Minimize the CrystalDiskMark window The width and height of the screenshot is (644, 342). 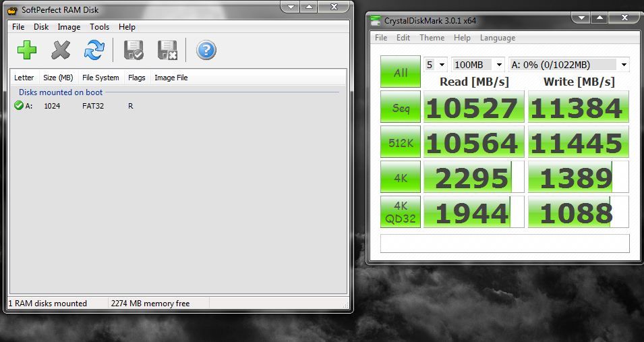[581, 18]
